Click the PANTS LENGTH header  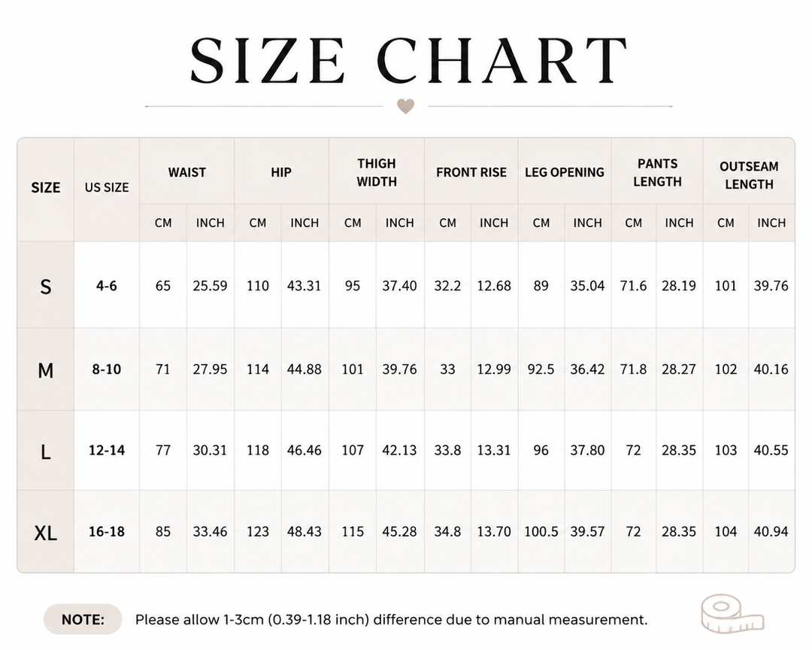click(657, 172)
